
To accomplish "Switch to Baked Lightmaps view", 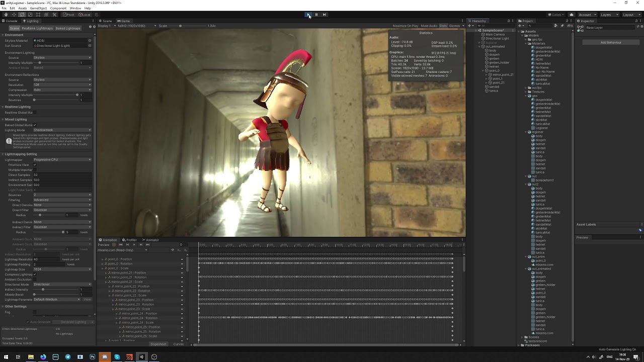I will coord(68,28).
